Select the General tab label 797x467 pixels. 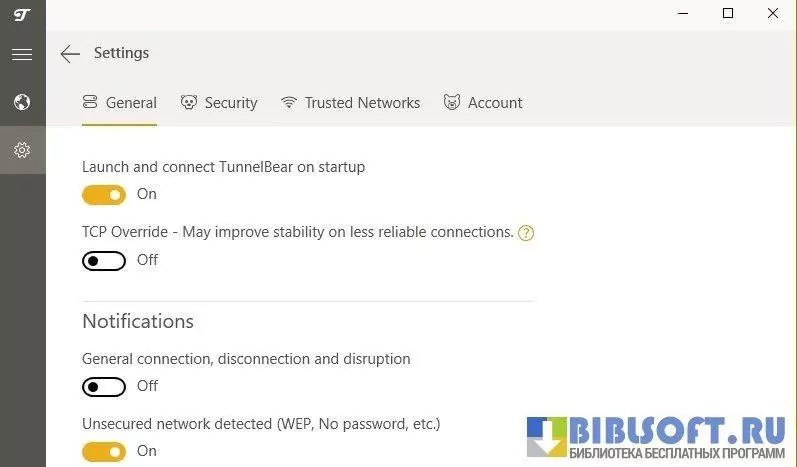[x=131, y=102]
